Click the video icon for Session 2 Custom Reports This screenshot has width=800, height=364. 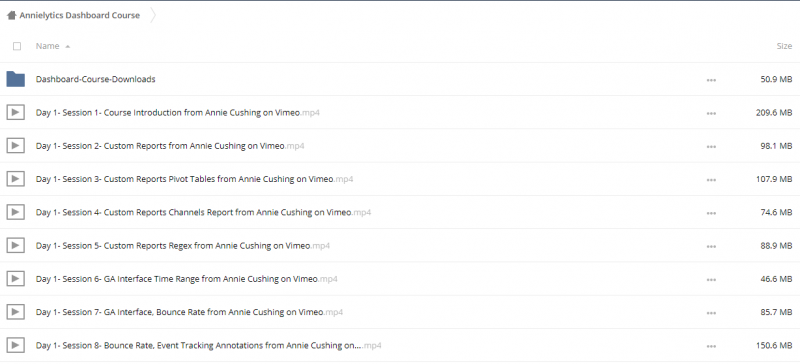pos(16,145)
